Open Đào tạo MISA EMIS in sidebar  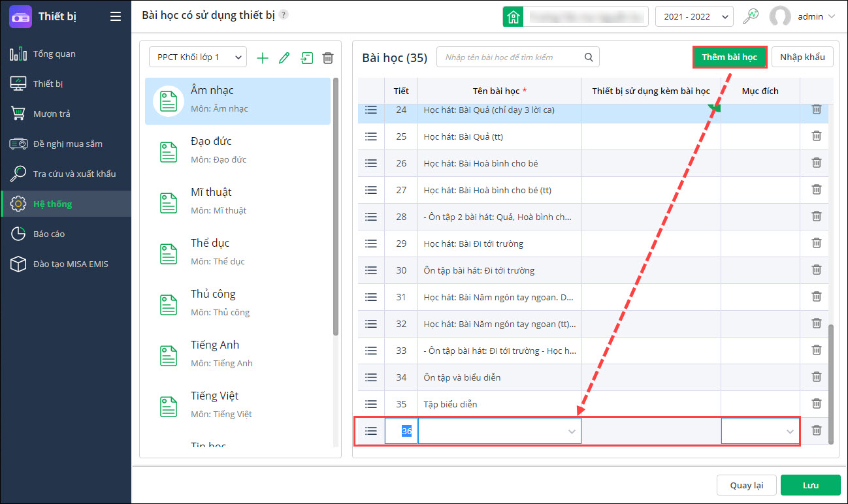(x=65, y=264)
